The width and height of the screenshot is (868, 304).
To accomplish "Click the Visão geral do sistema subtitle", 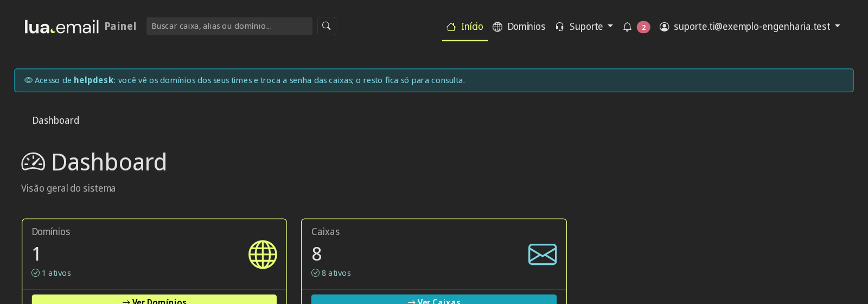I will 68,188.
